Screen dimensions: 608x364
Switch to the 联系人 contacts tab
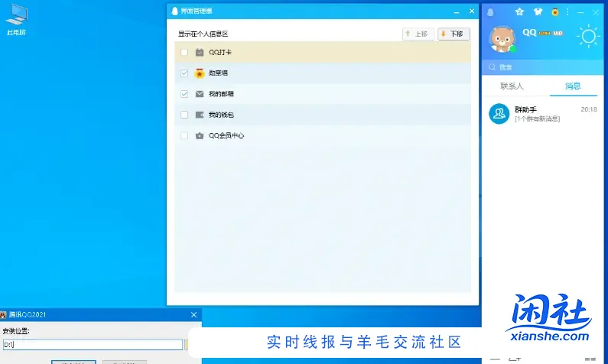coord(512,86)
